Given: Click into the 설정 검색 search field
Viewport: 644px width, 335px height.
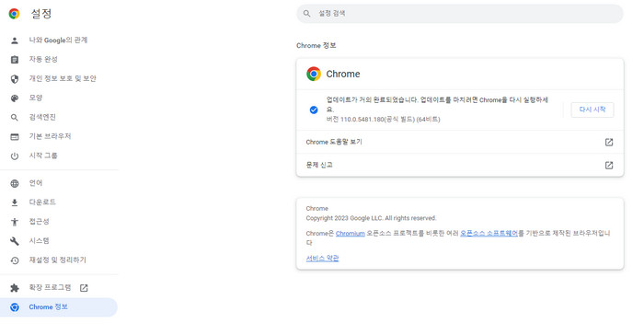Looking at the screenshot, I should coord(460,14).
